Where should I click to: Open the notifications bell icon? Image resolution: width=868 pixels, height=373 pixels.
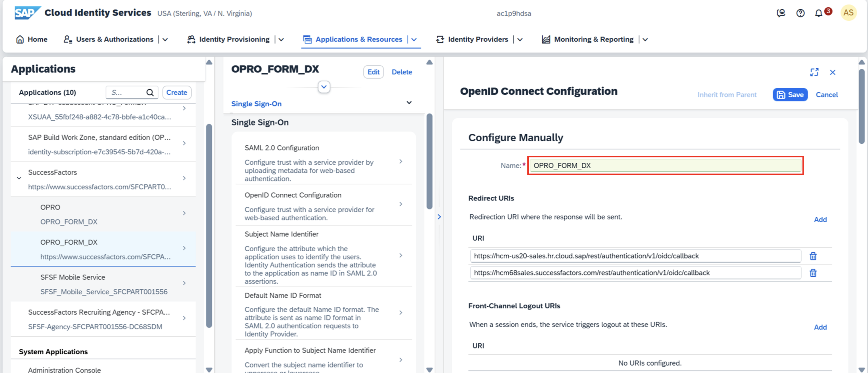pyautogui.click(x=819, y=13)
